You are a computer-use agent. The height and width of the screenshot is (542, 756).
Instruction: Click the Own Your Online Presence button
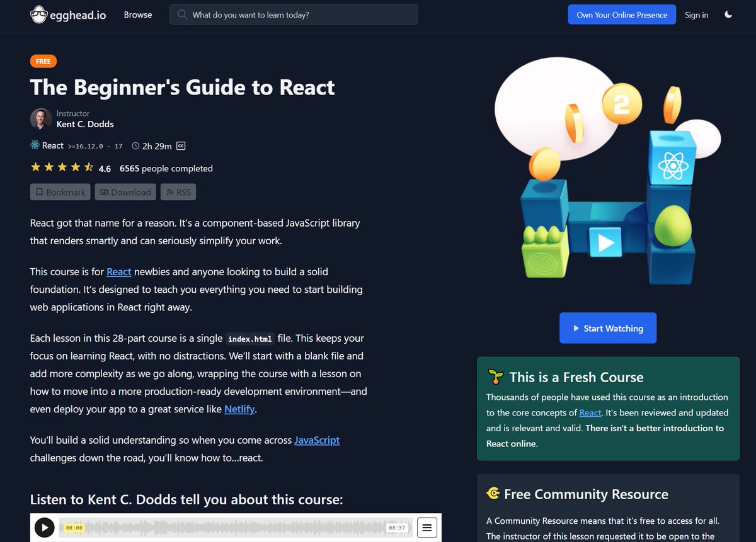click(621, 14)
